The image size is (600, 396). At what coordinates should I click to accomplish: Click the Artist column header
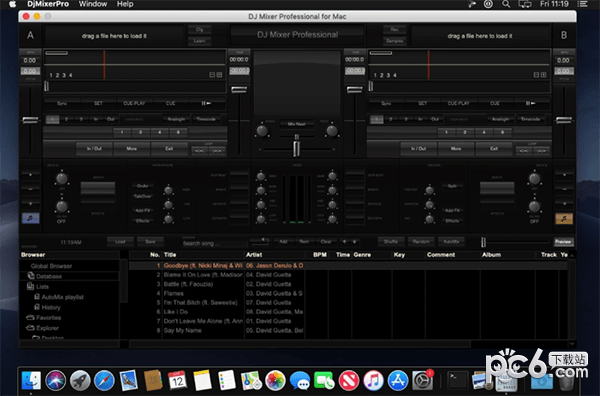point(254,255)
